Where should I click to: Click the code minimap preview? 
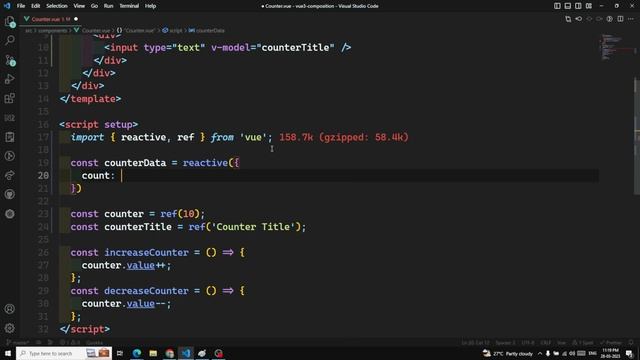(x=616, y=47)
